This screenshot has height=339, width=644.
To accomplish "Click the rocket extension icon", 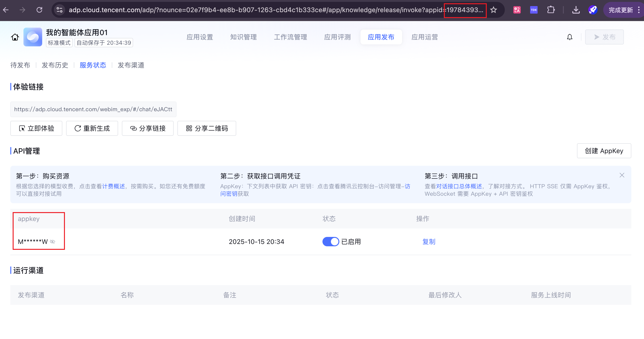I will 592,10.
